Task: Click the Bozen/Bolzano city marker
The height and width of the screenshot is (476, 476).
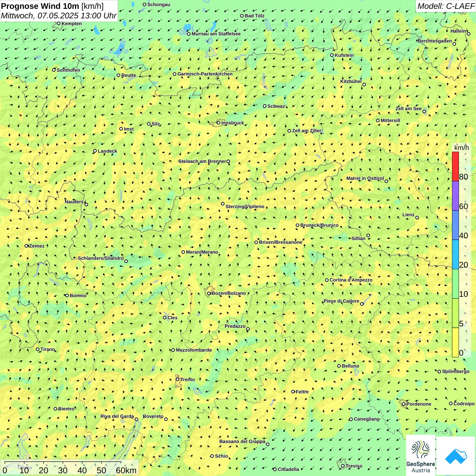Action: pos(209,293)
